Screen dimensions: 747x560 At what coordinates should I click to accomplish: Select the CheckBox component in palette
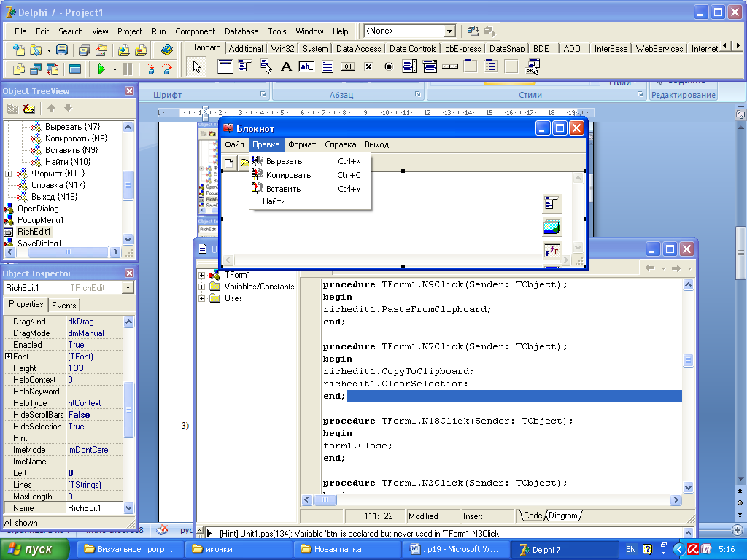[x=368, y=66]
